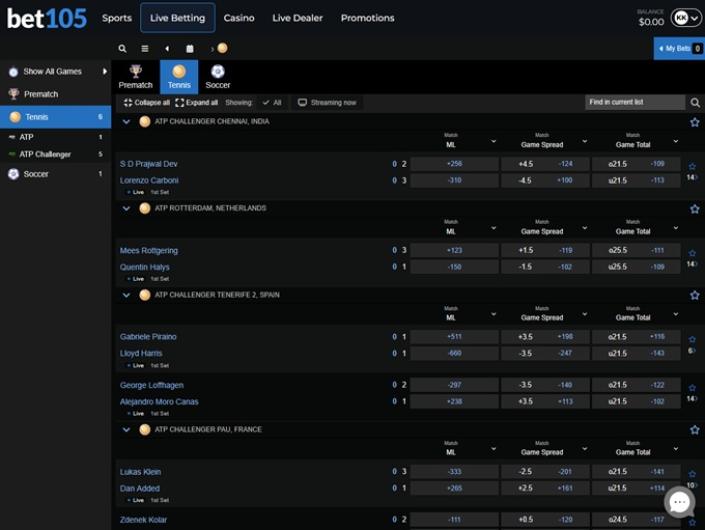Image resolution: width=705 pixels, height=530 pixels.
Task: Open the hamburger list menu icon
Action: click(145, 48)
